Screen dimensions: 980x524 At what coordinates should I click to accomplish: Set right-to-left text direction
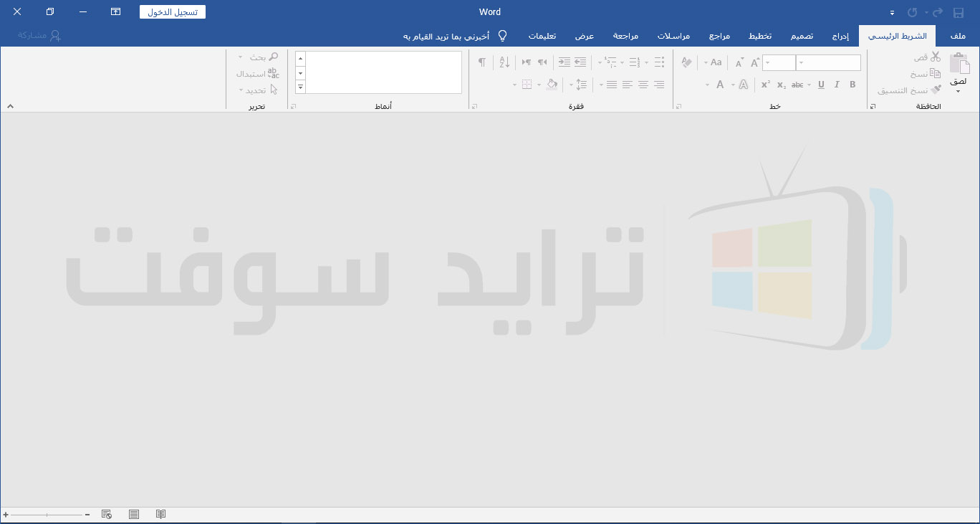point(542,62)
